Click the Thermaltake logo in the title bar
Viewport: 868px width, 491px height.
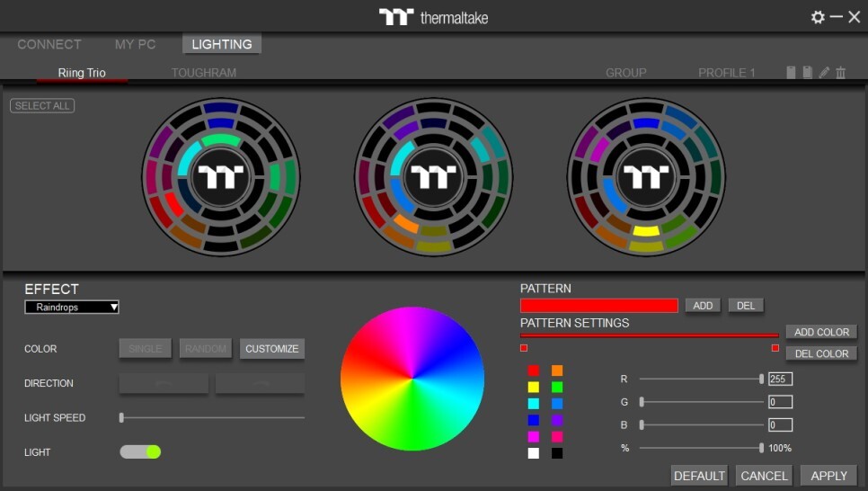click(x=433, y=17)
